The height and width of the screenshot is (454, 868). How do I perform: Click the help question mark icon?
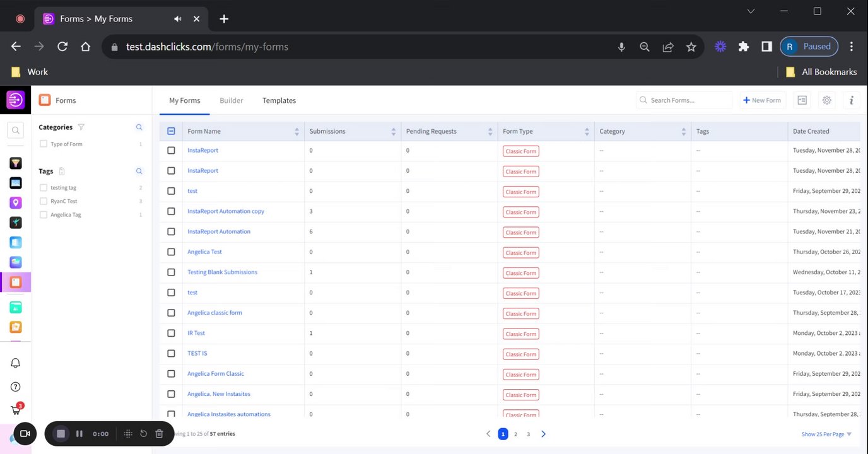pyautogui.click(x=16, y=387)
